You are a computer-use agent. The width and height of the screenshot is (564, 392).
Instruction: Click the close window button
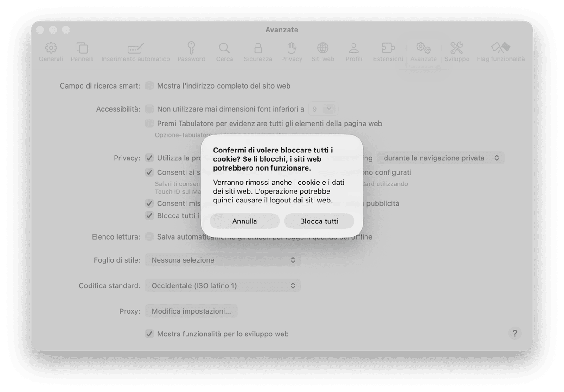(x=40, y=30)
